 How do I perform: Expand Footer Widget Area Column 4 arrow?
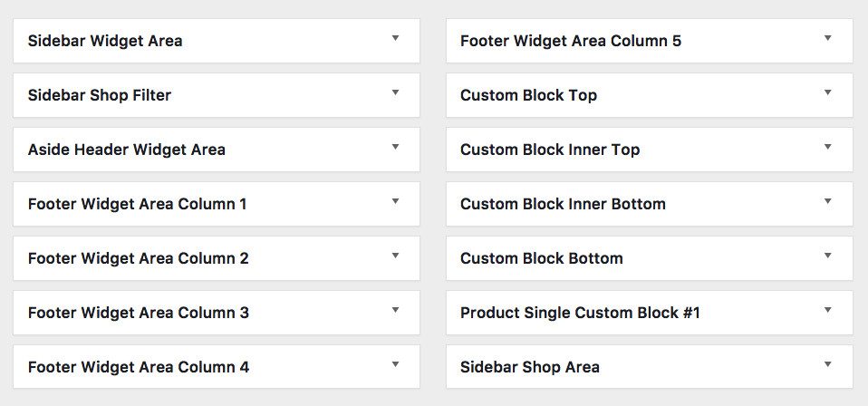395,365
